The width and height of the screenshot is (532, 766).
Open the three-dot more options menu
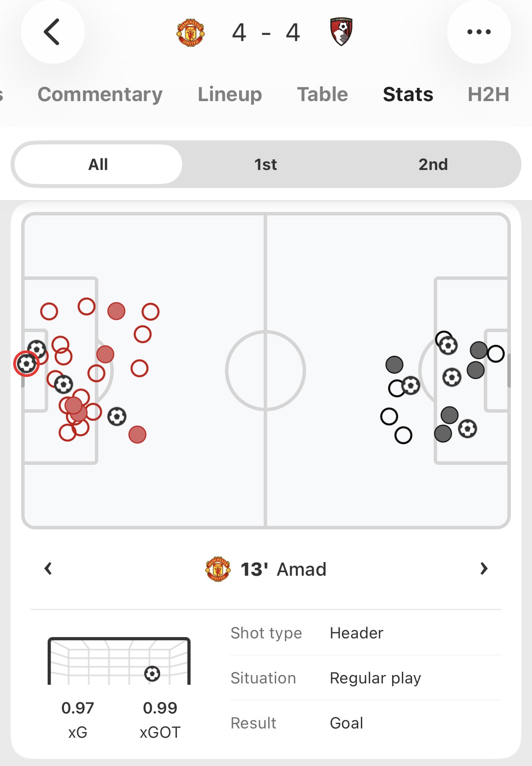coord(479,32)
